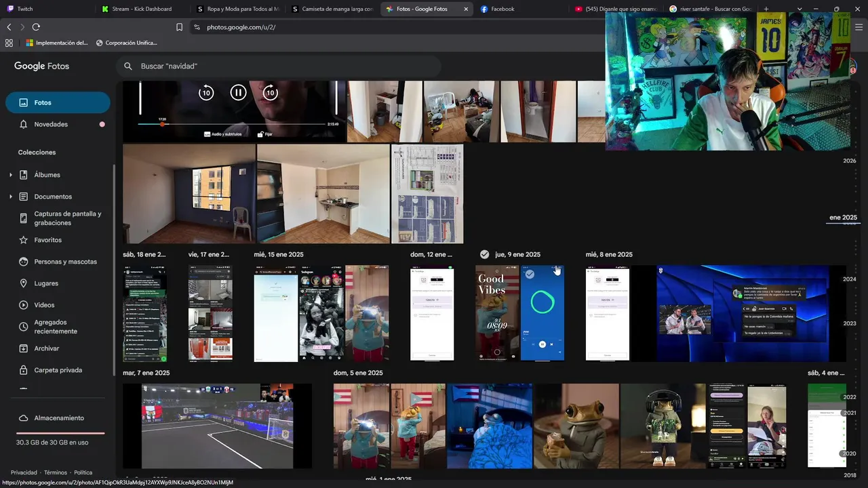Open the futsal court video thumbnail
Screen dimensions: 868x488
[x=217, y=426]
